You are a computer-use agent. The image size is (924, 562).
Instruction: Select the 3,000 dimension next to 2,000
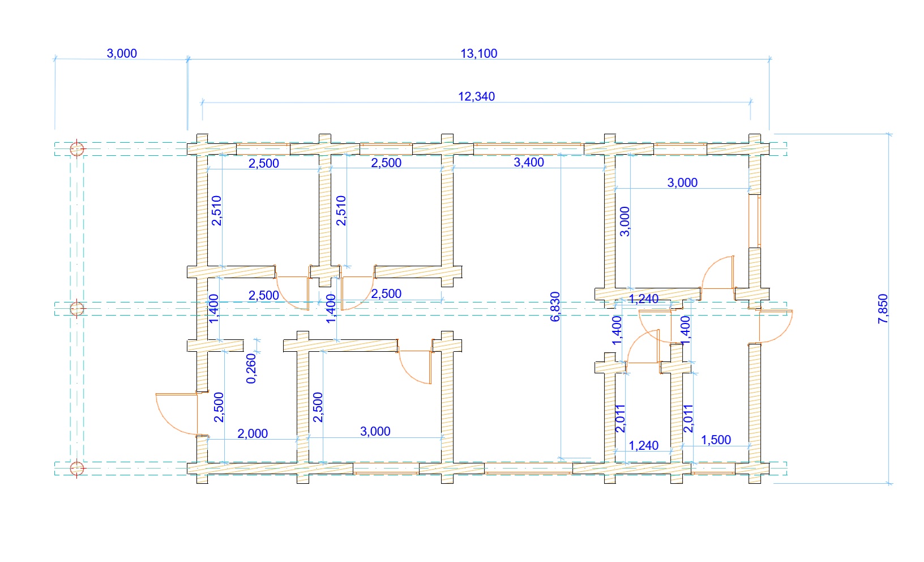(375, 431)
